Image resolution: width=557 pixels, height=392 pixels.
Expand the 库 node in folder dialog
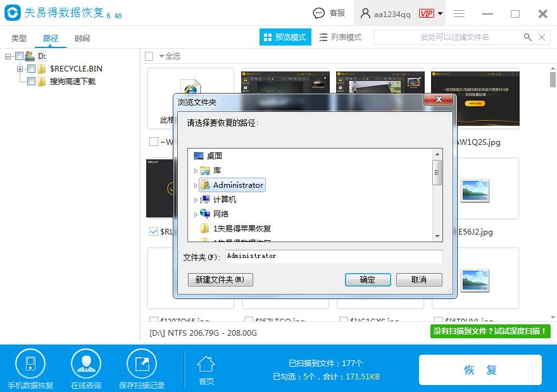(x=196, y=171)
